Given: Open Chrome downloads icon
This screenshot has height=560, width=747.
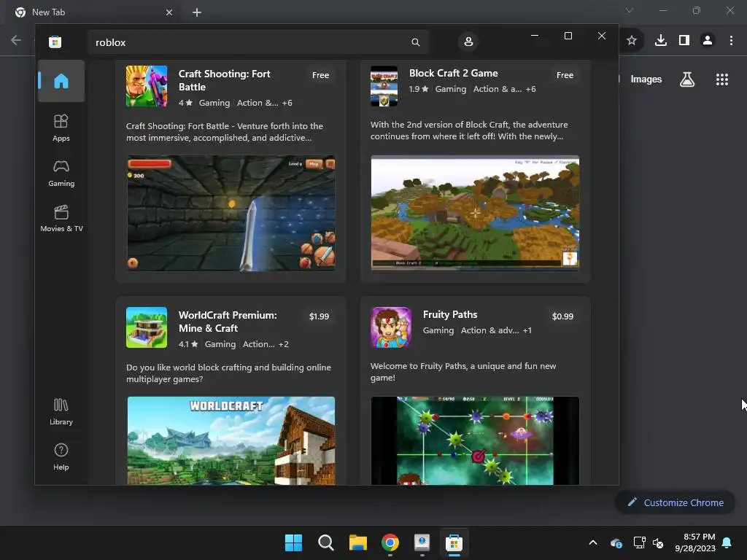Looking at the screenshot, I should [x=661, y=41].
